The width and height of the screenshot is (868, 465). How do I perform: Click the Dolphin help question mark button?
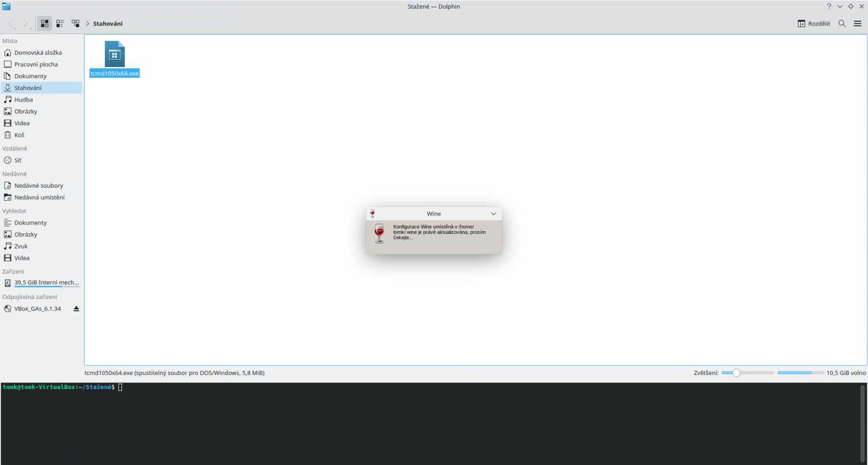829,7
